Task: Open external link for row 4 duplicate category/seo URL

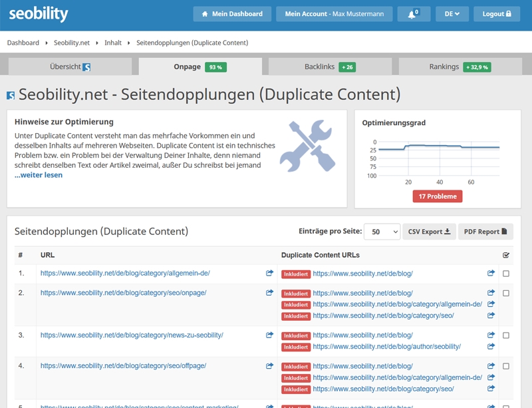Action: [x=491, y=388]
